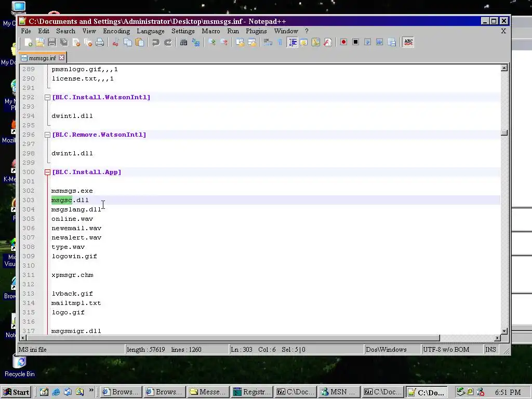The height and width of the screenshot is (399, 532).
Task: Toggle Word Wrap in the toolbar
Action: (x=268, y=43)
